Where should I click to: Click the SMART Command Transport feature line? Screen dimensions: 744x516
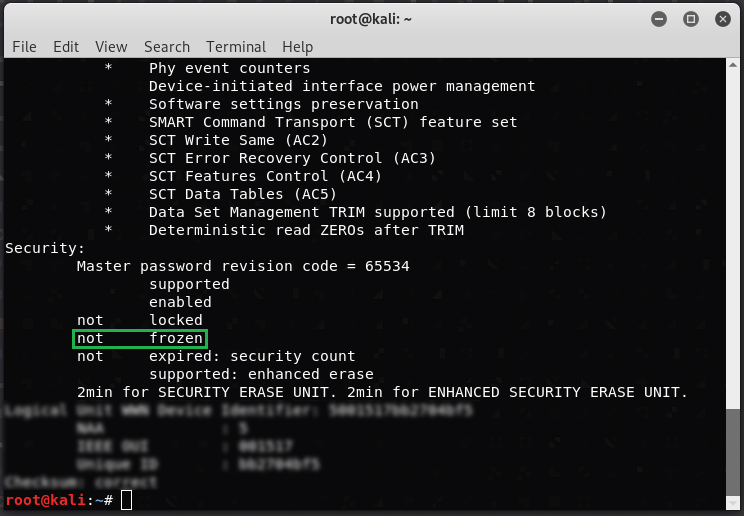coord(333,122)
